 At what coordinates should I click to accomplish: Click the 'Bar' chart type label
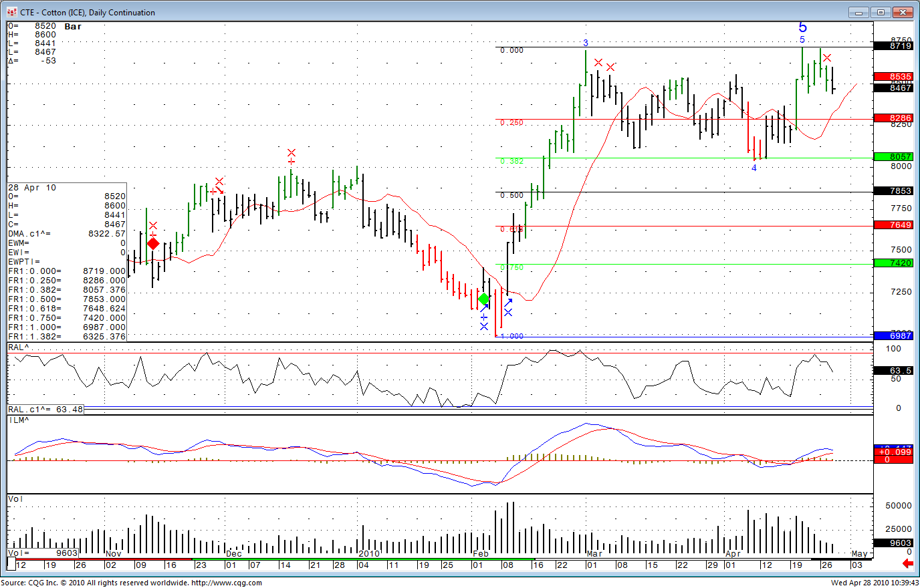click(73, 27)
